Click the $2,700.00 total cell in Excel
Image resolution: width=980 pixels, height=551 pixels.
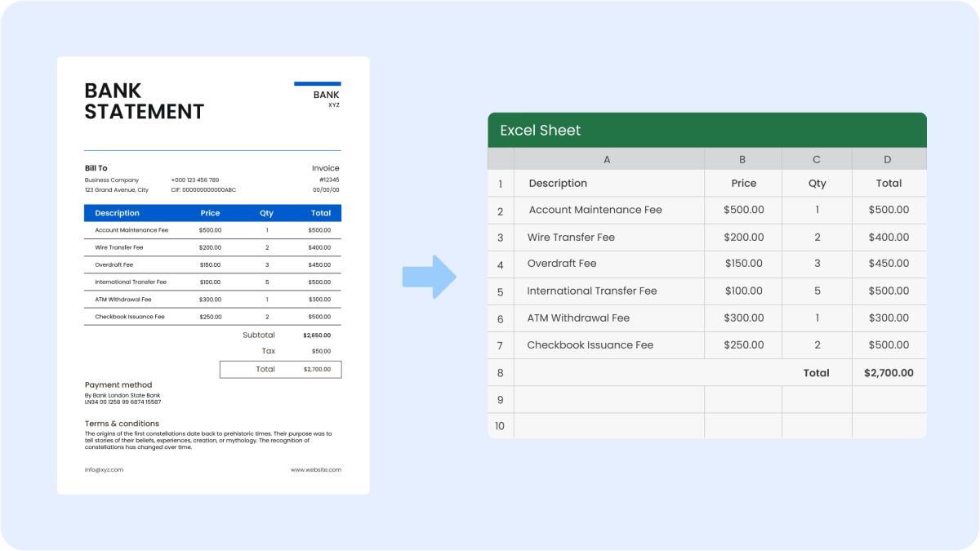point(889,372)
